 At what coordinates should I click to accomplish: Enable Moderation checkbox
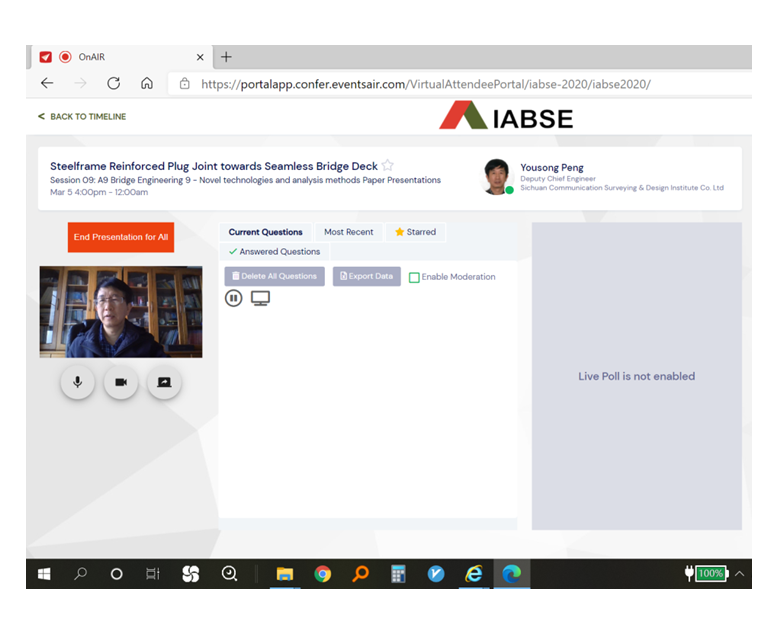point(414,277)
